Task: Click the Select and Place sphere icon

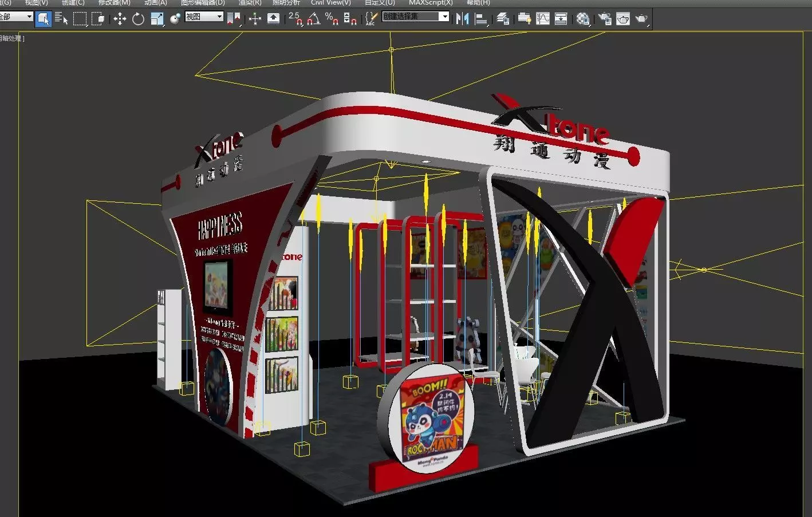Action: coord(175,19)
